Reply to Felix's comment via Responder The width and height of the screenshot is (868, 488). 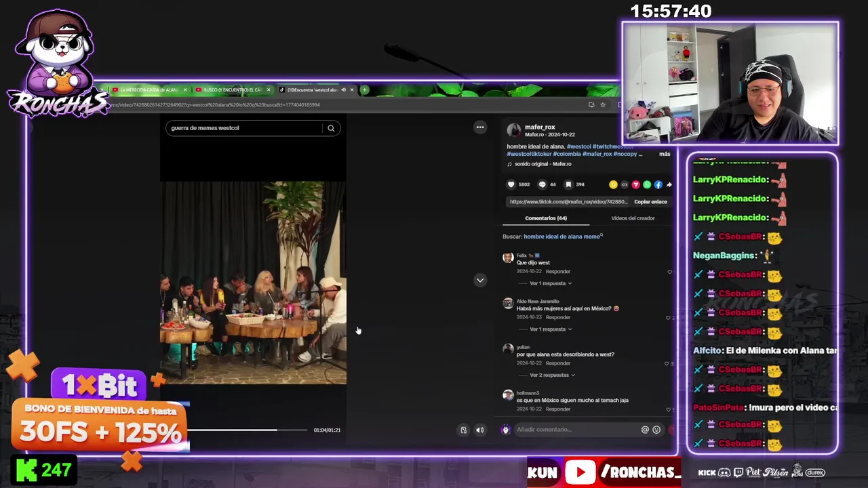[x=558, y=272]
